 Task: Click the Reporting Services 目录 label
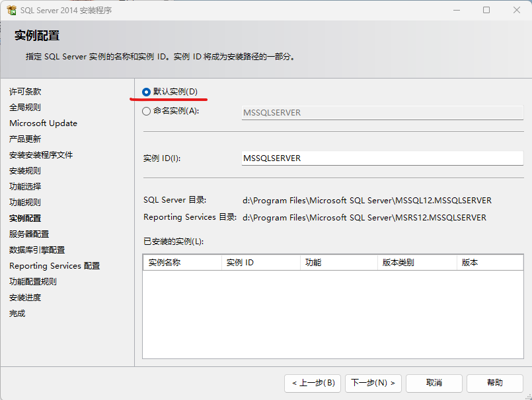tap(190, 217)
